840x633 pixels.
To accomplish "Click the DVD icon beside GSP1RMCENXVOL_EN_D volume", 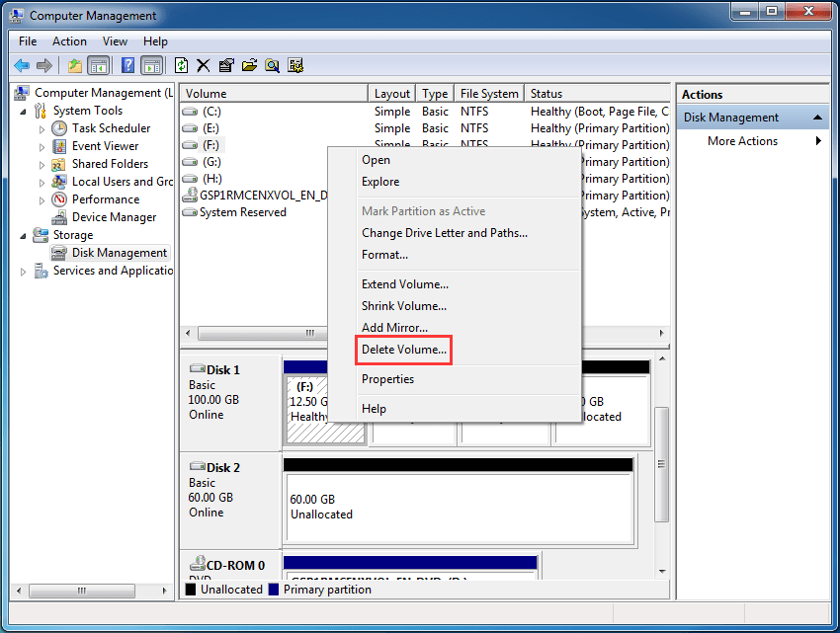I will click(x=190, y=196).
